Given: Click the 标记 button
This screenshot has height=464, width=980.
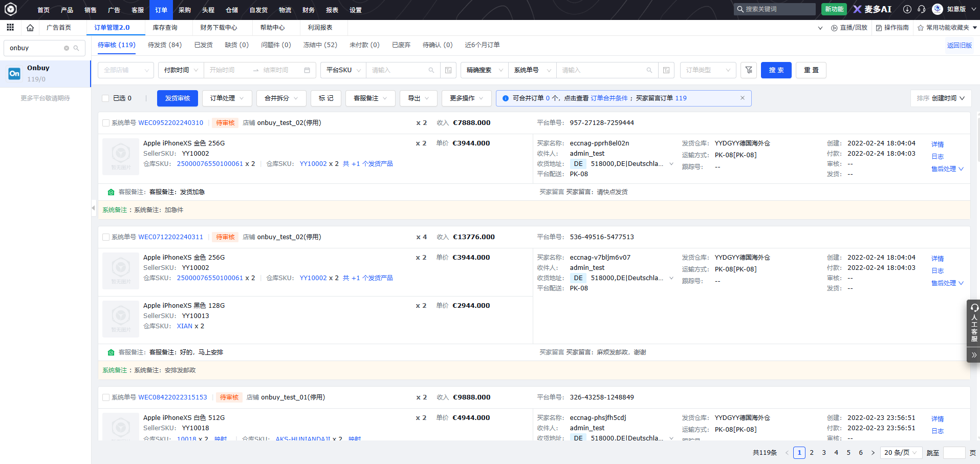Looking at the screenshot, I should [326, 98].
